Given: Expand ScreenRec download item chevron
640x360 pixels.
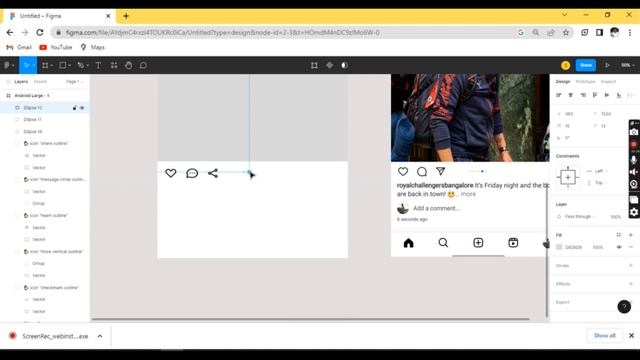Looking at the screenshot, I should 100,336.
